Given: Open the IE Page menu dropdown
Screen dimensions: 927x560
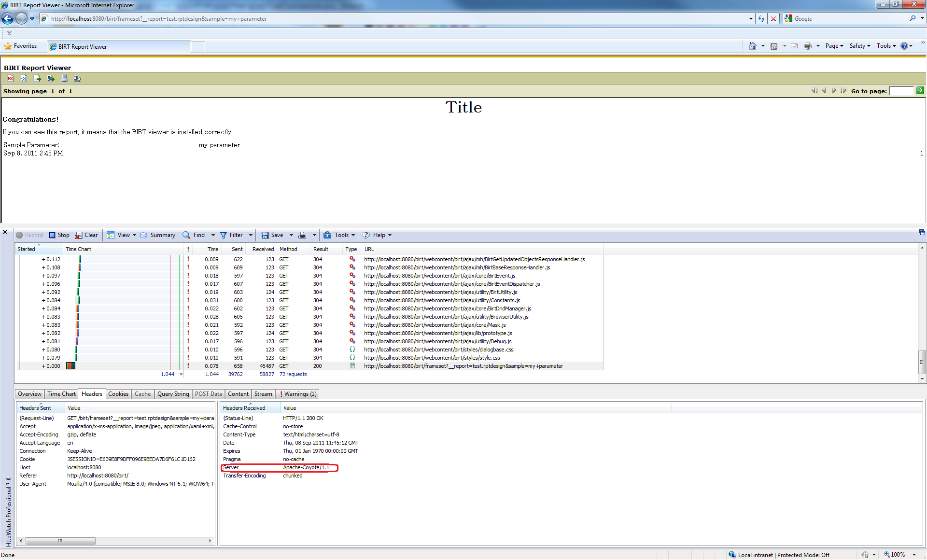Looking at the screenshot, I should pos(834,46).
